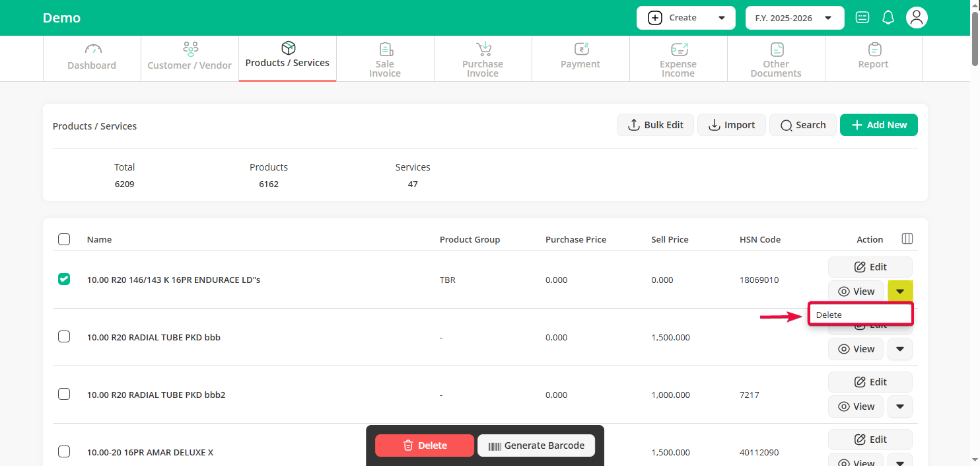
Task: Click the Product Group column header
Action: tap(470, 239)
